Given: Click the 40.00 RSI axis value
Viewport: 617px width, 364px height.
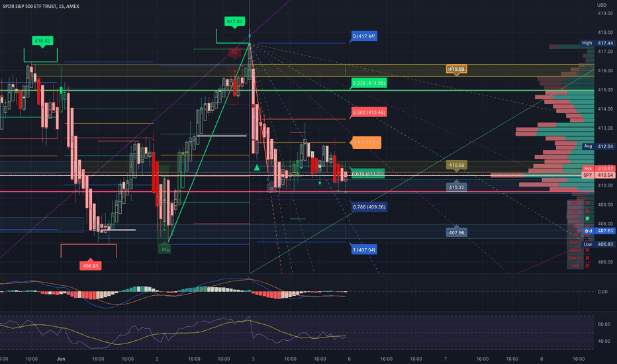Looking at the screenshot, I should (604, 341).
